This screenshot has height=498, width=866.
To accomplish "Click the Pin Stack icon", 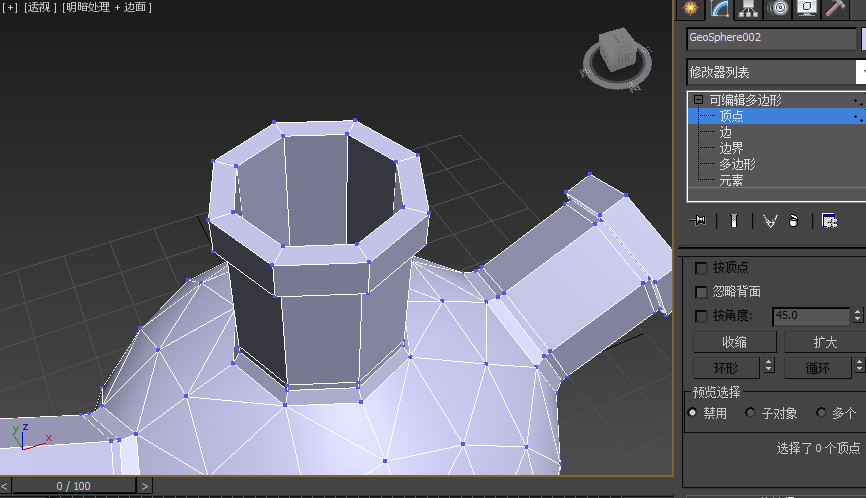I will click(698, 221).
